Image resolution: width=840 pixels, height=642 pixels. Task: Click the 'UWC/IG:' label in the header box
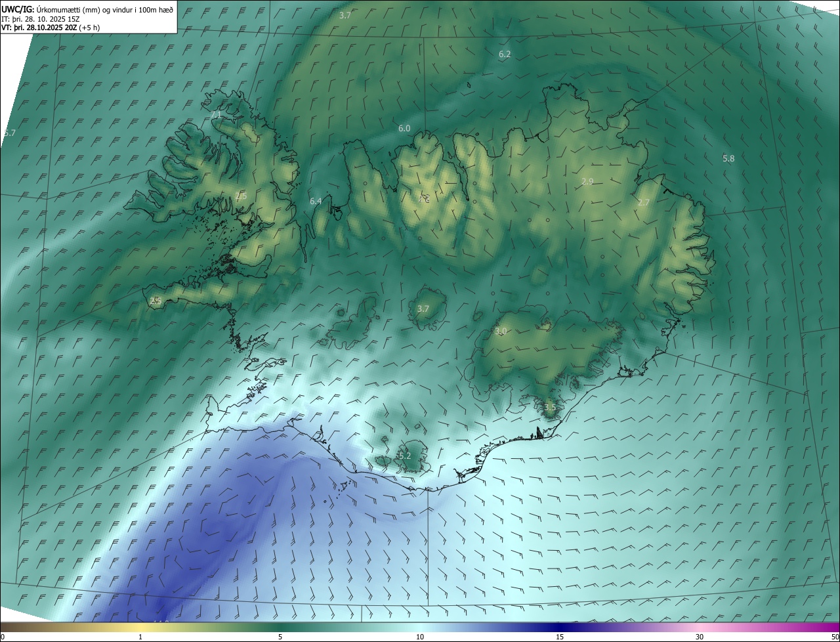[x=18, y=9]
